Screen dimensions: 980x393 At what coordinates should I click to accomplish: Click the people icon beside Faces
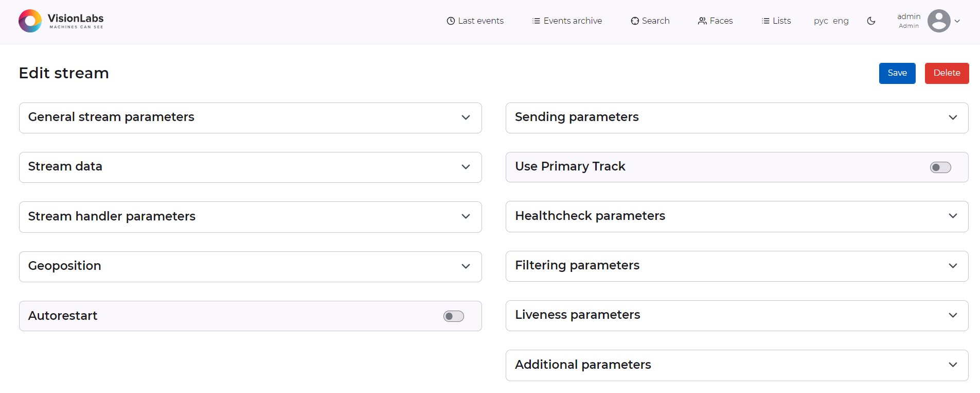[x=702, y=21]
